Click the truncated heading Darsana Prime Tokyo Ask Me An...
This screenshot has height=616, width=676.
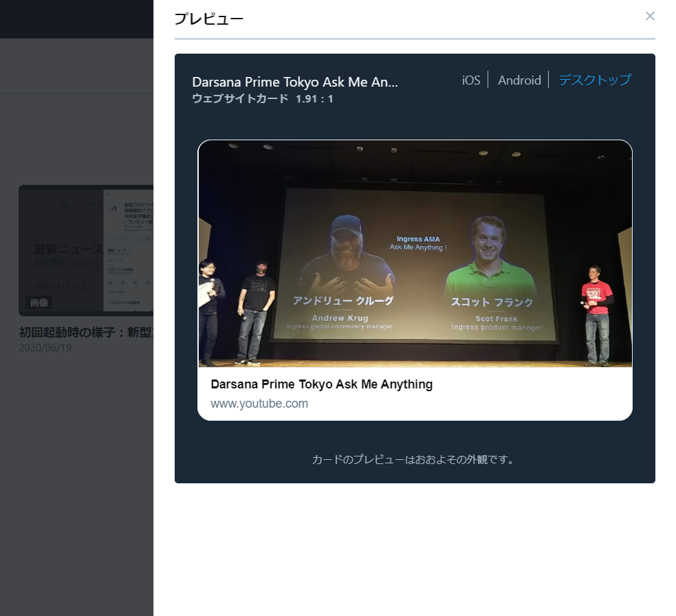pyautogui.click(x=295, y=82)
